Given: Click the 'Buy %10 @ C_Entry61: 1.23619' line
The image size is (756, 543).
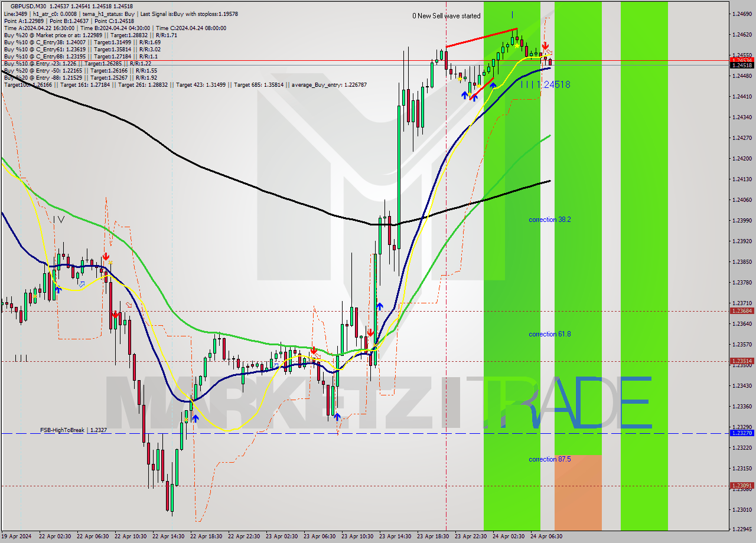Looking at the screenshot, I should pos(82,49).
